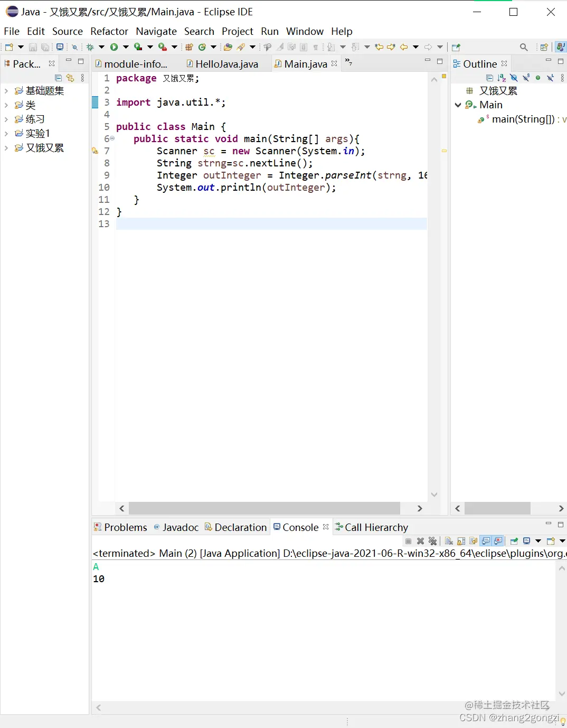The image size is (567, 728).
Task: Click the Back navigation arrow icon
Action: [404, 47]
